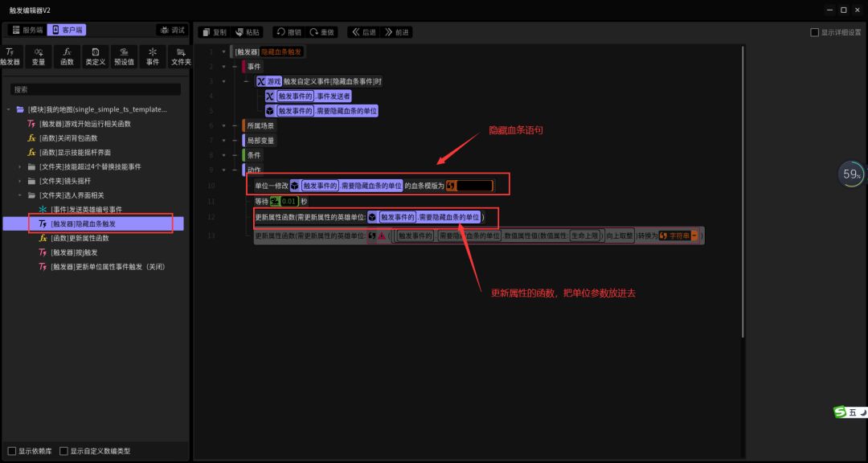Click the string-type icon on line 10
The image size is (868, 463).
[451, 186]
